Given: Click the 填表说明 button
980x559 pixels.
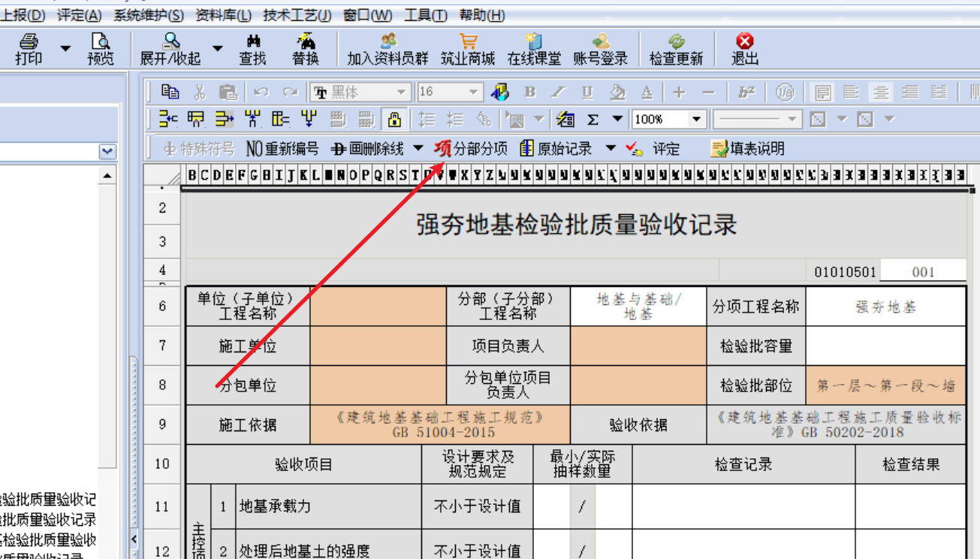Looking at the screenshot, I should [747, 149].
